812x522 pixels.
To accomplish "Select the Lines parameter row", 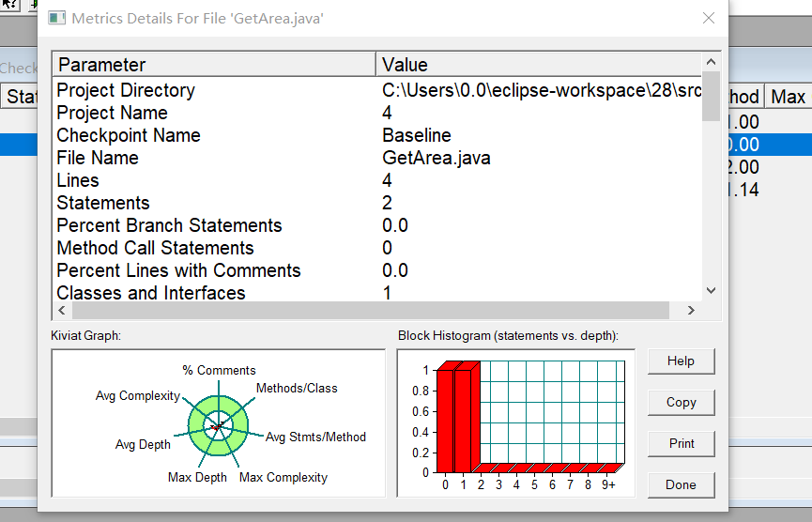I will pos(377,180).
